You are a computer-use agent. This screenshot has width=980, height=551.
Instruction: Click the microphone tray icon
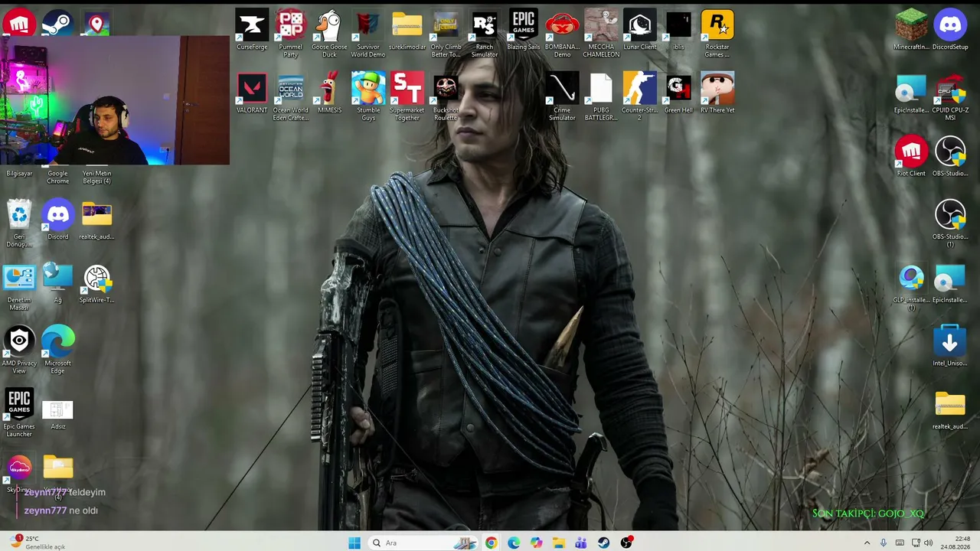coord(884,543)
